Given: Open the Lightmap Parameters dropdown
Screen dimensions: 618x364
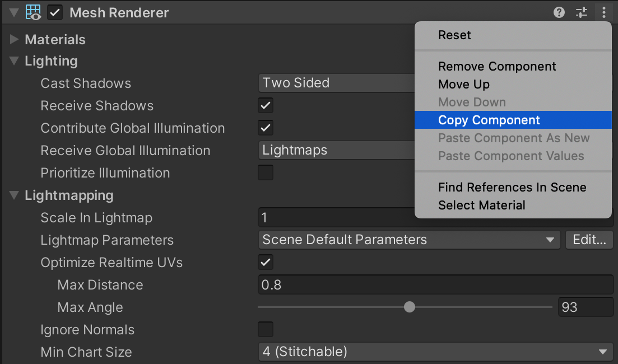Looking at the screenshot, I should [408, 240].
